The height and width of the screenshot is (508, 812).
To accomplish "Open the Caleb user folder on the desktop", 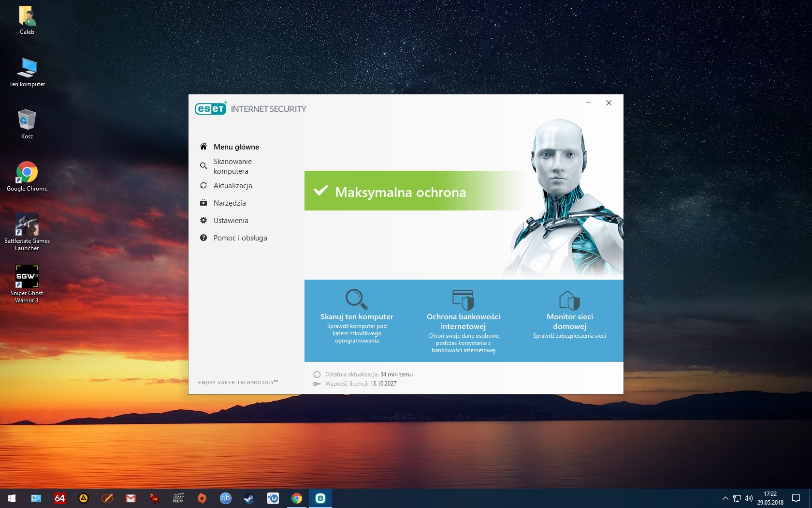I will pos(27,20).
